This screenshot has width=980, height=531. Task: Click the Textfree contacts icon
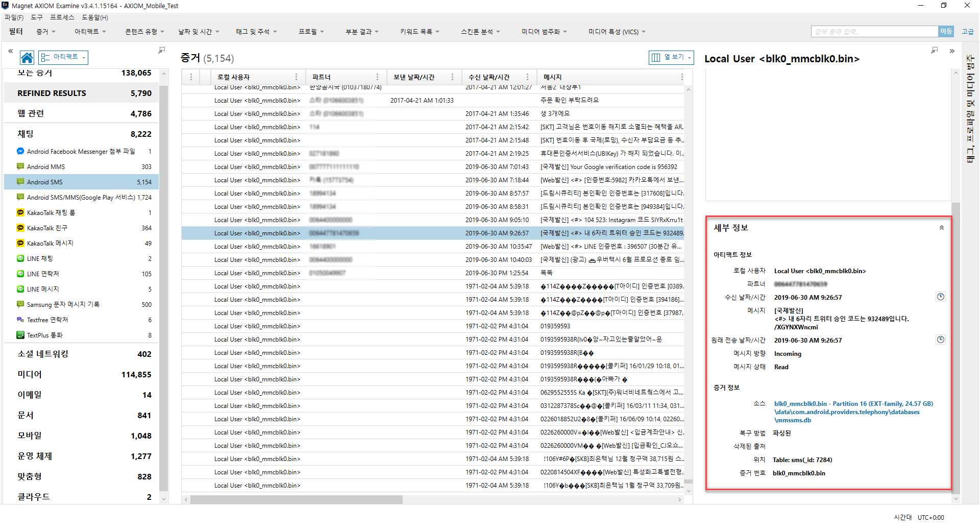(x=20, y=320)
